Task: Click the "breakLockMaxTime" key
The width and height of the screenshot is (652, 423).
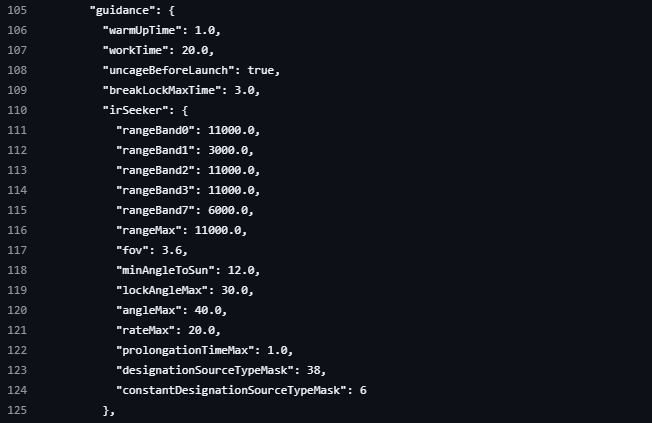Action: point(166,90)
